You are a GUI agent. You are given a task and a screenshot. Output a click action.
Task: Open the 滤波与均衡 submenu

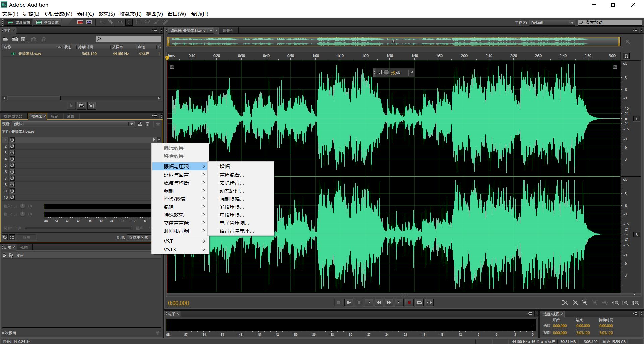[x=180, y=183]
